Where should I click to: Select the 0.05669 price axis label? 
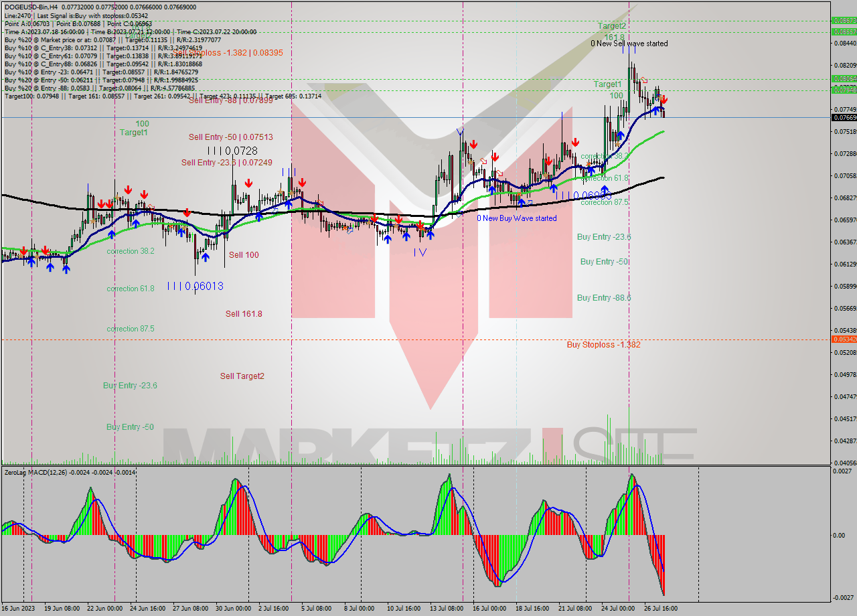845,309
